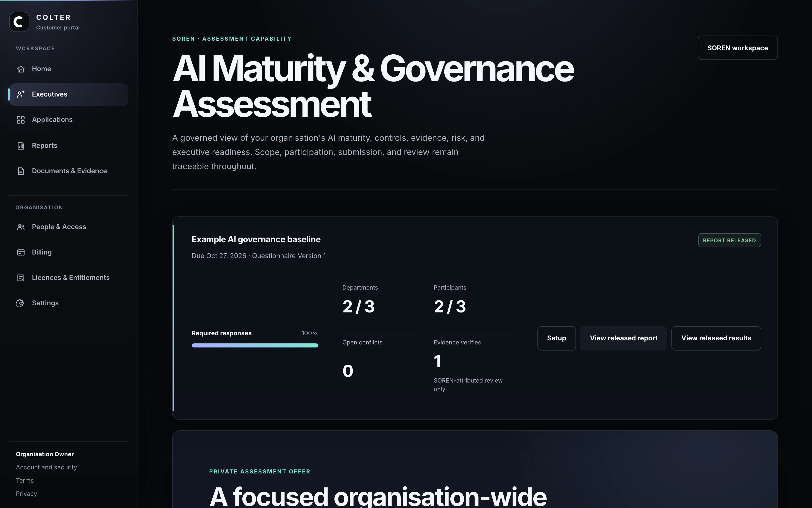Click the Setup button
812x508 pixels.
click(x=556, y=338)
